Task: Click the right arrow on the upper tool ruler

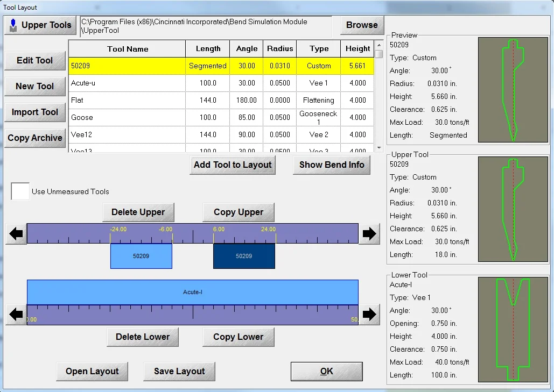Action: [x=369, y=233]
